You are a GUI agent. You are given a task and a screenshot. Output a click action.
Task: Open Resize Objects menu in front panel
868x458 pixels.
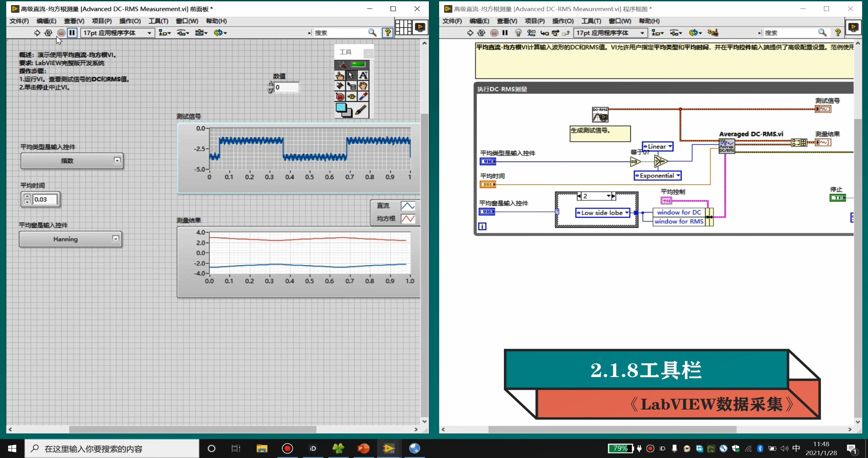tap(201, 33)
